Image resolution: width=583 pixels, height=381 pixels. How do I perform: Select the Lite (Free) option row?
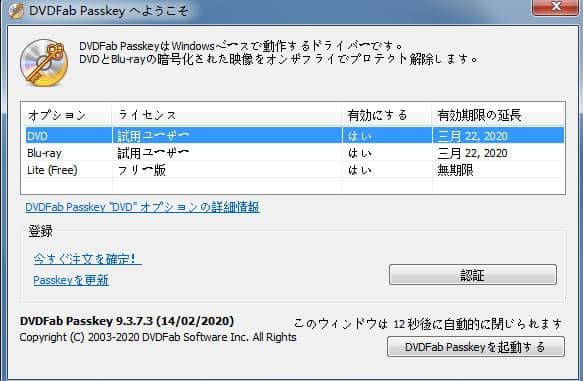[x=294, y=170]
